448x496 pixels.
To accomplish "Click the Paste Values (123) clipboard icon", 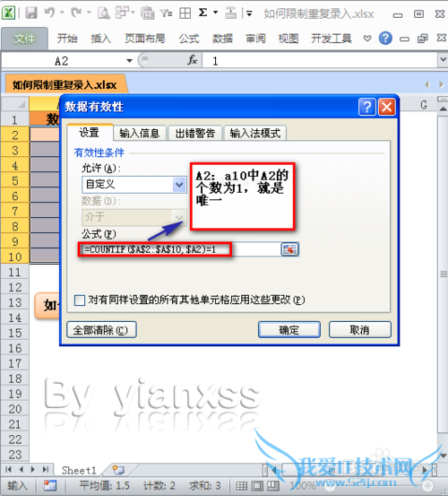I will click(x=147, y=13).
